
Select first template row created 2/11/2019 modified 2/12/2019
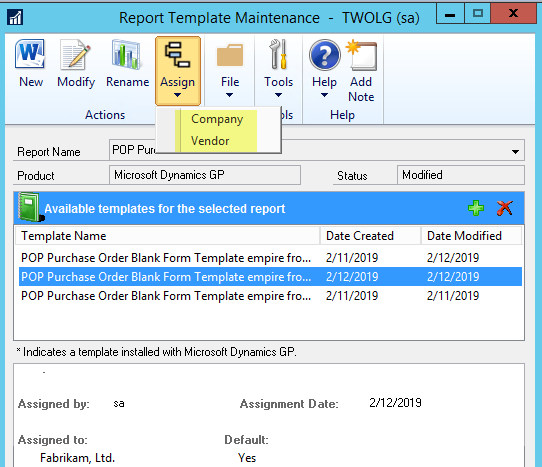point(270,258)
